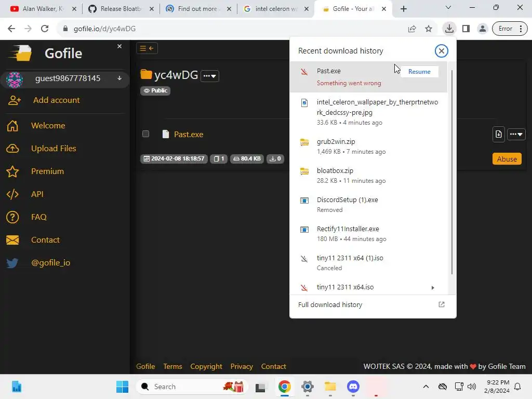Switch to the Release Bloatbox GitHub tab
The image size is (532, 399).
(121, 9)
